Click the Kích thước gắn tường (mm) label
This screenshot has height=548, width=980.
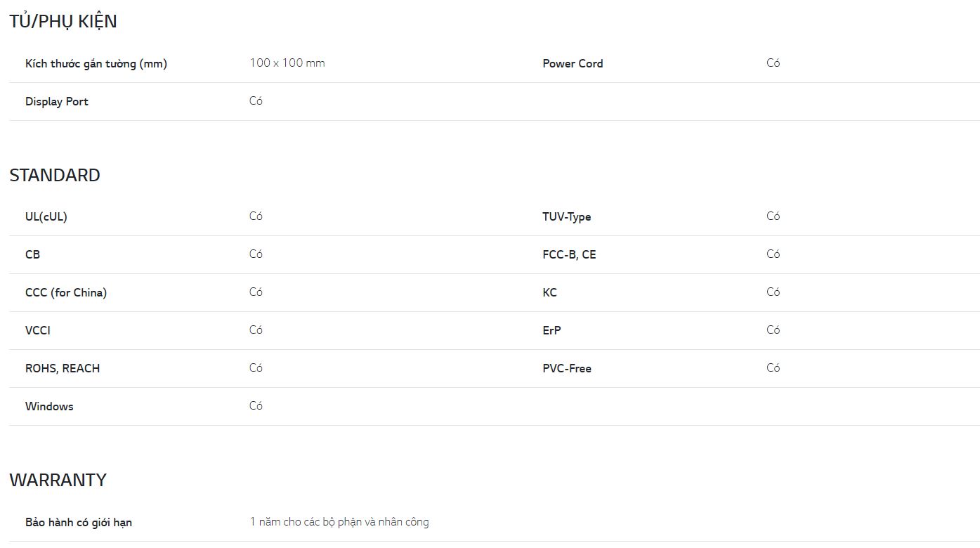pos(96,63)
